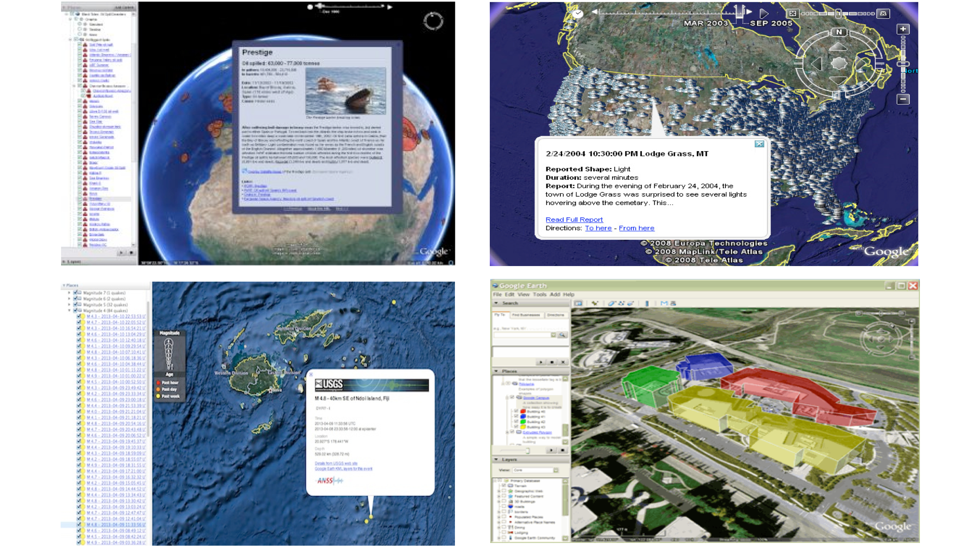
Task: Toggle checkbox for M 4.3 2013-04-10 22:53:53
Action: (79, 316)
